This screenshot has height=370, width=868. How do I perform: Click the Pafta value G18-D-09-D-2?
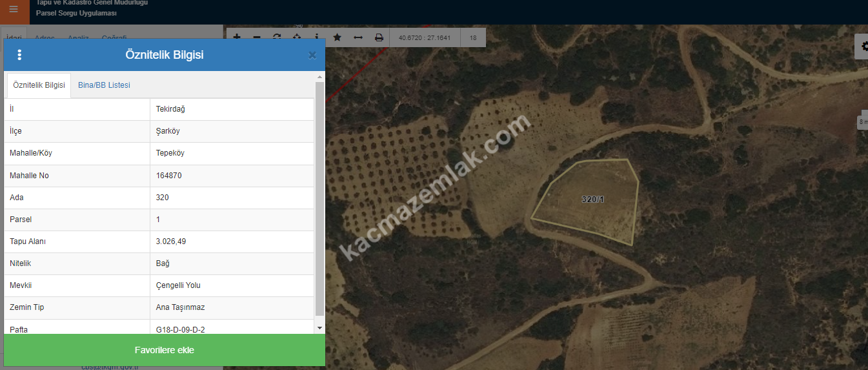pyautogui.click(x=180, y=329)
